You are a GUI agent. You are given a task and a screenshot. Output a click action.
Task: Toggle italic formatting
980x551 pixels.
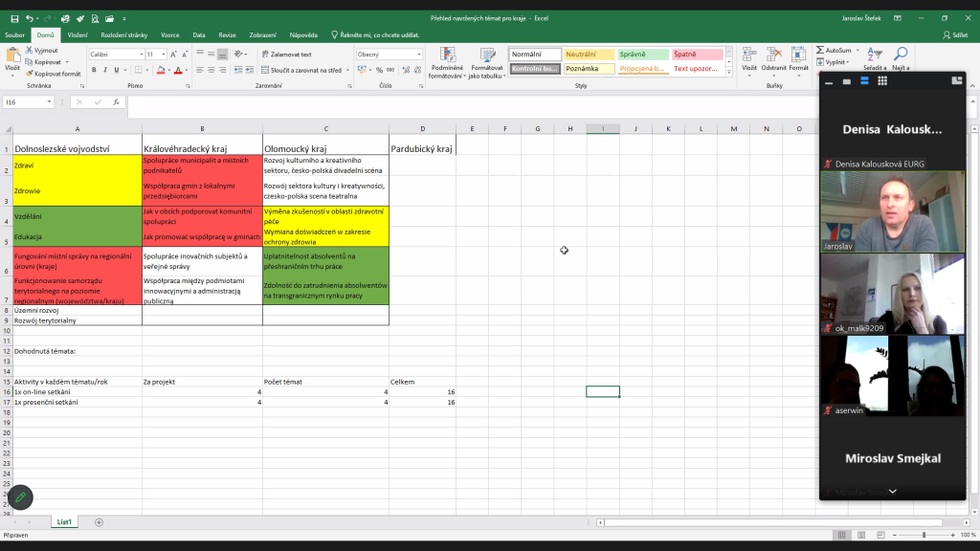105,70
